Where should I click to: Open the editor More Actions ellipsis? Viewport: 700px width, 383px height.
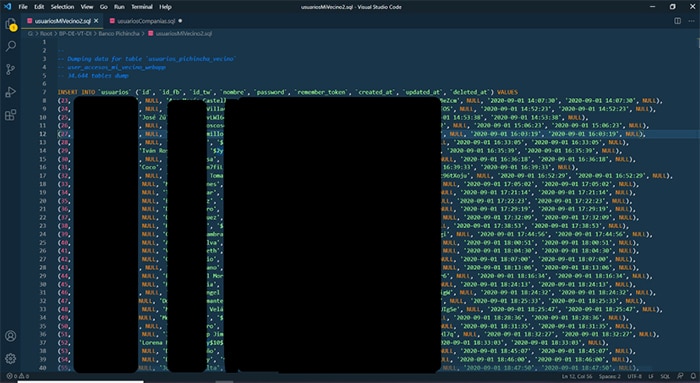pos(691,21)
